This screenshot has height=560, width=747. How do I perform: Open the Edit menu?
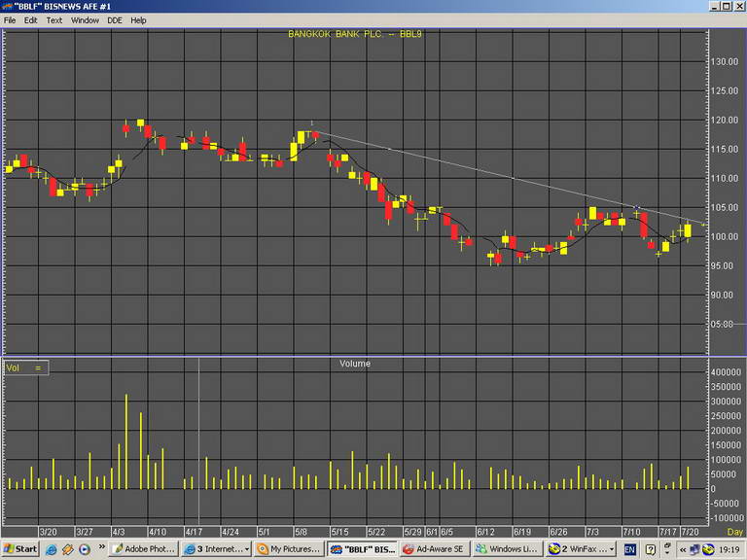tap(30, 20)
